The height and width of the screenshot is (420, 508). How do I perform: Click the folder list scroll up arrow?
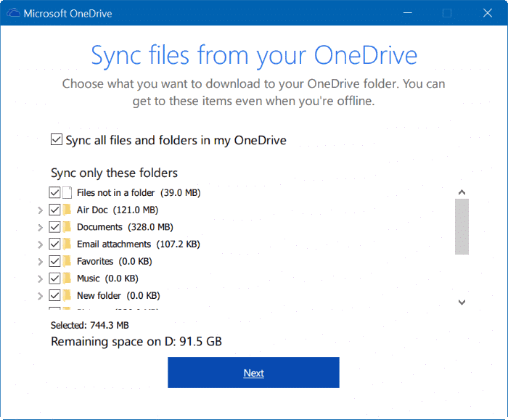[462, 192]
